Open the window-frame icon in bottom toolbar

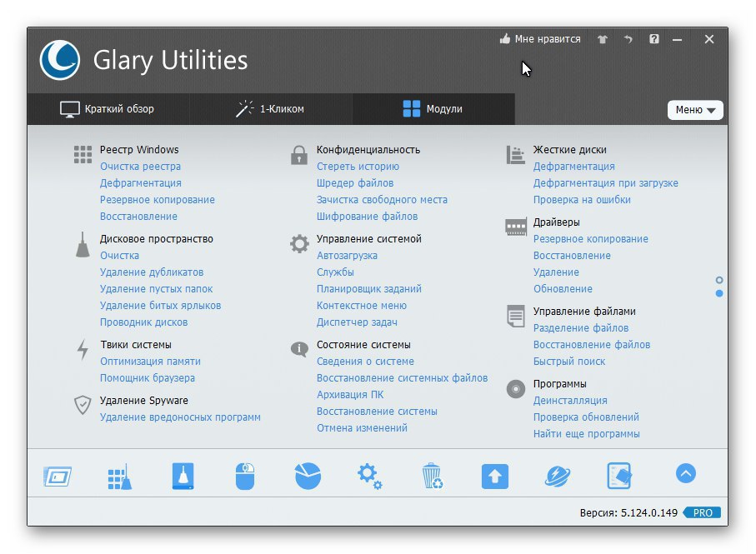click(x=58, y=477)
